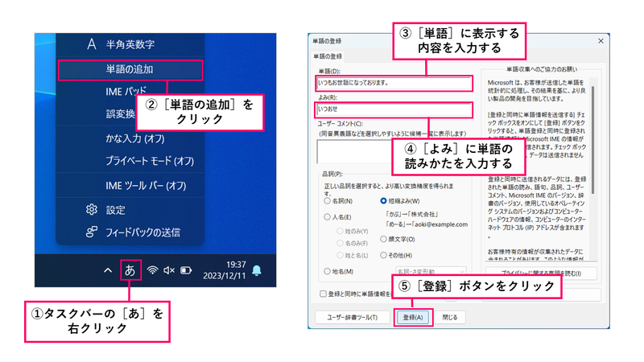
Task: Select the 誤変換 menu entry
Action: click(120, 113)
